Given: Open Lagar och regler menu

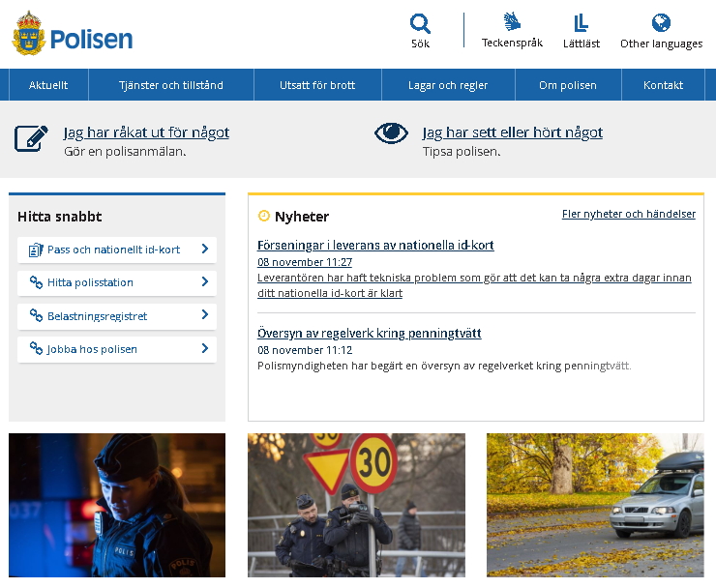Looking at the screenshot, I should pyautogui.click(x=448, y=85).
